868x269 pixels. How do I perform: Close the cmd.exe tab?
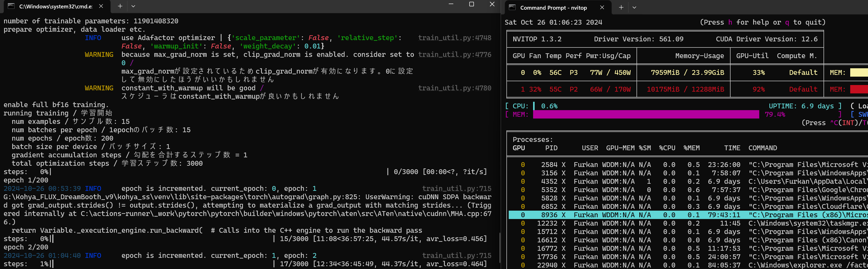(x=101, y=6)
